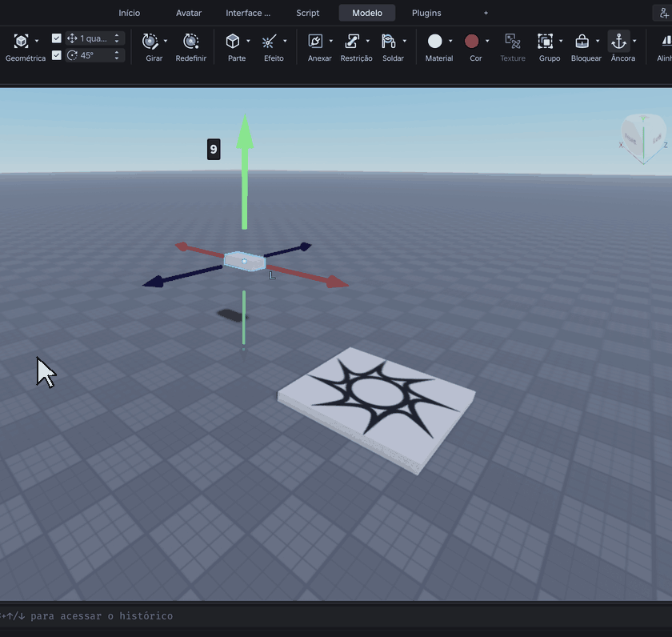
Task: Click the Soldar weld tool
Action: point(389,41)
